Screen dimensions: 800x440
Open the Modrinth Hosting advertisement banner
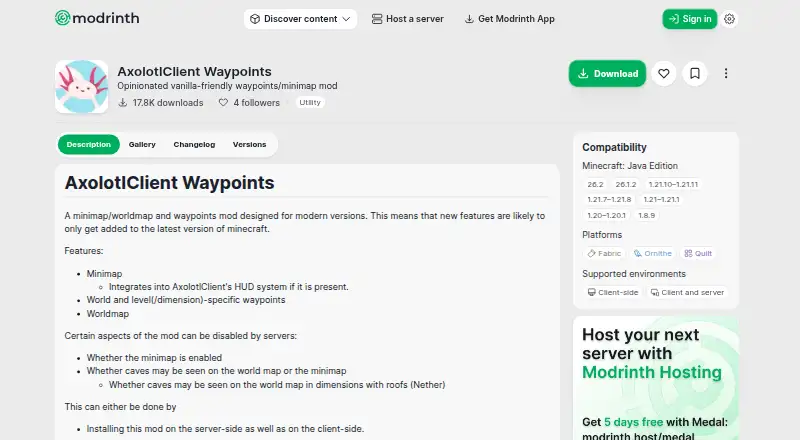pyautogui.click(x=656, y=378)
